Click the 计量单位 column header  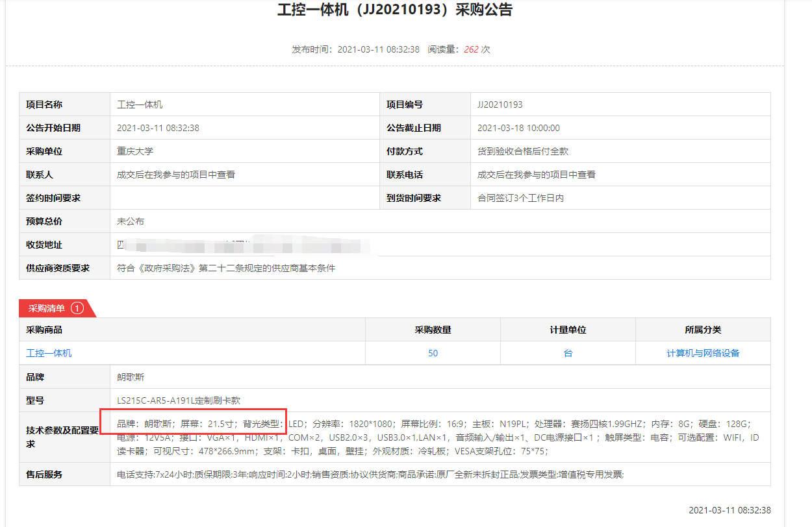click(x=568, y=330)
